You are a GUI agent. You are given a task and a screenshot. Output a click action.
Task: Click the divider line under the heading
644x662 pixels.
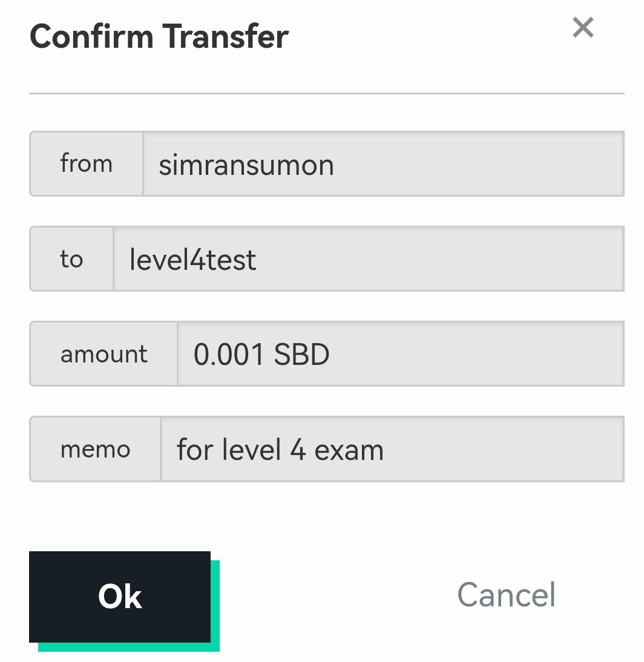coord(327,93)
